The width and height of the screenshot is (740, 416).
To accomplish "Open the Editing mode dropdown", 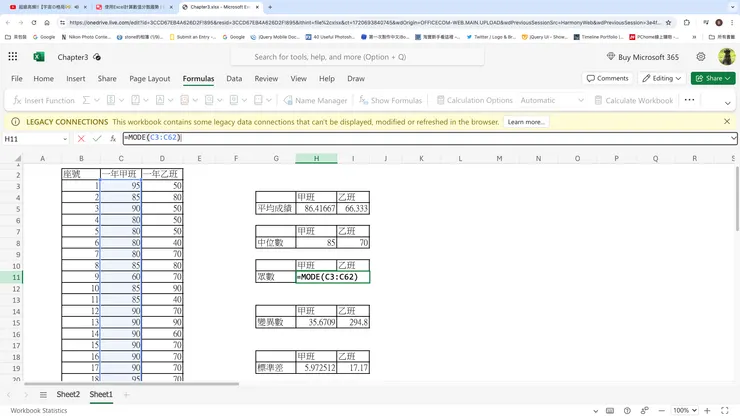I will [x=661, y=78].
